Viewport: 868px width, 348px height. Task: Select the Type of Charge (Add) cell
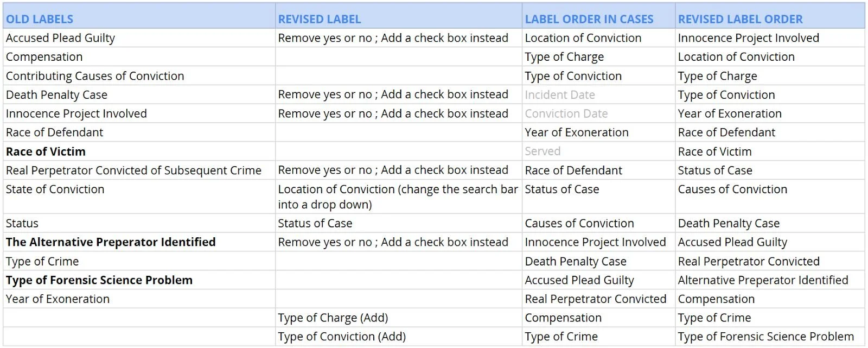[x=399, y=318]
